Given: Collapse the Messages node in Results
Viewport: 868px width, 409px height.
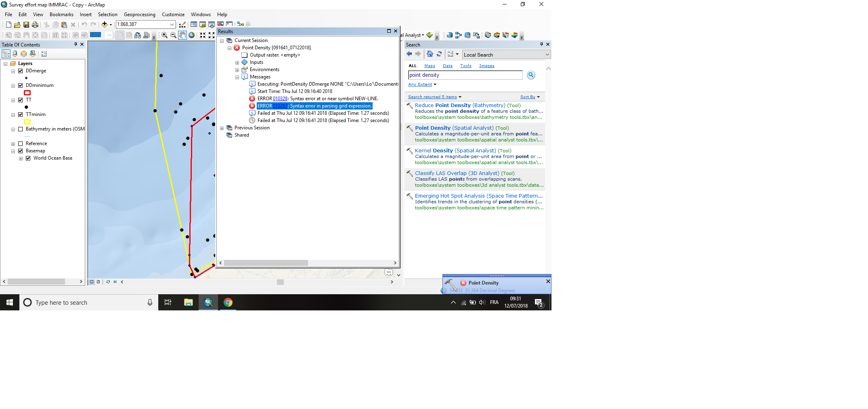Looking at the screenshot, I should [x=237, y=77].
